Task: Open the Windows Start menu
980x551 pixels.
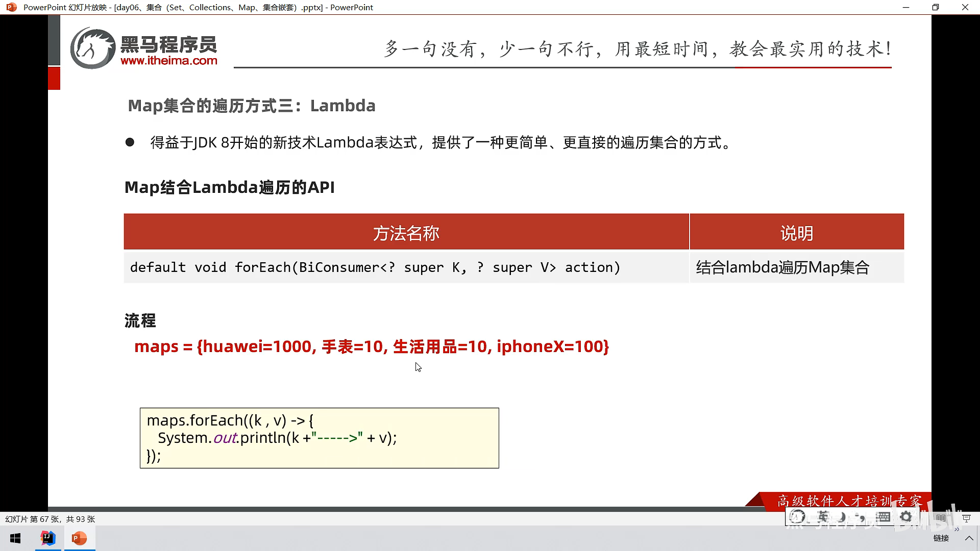Action: (15, 538)
